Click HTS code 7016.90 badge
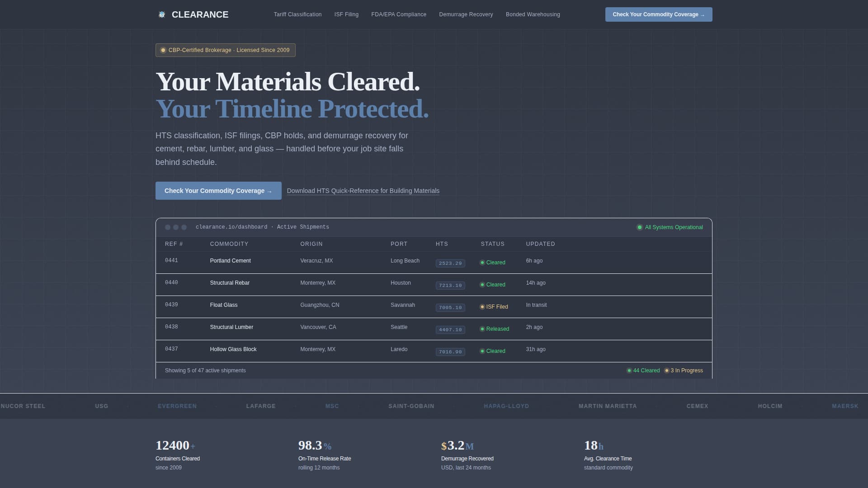868x488 pixels. [x=450, y=352]
